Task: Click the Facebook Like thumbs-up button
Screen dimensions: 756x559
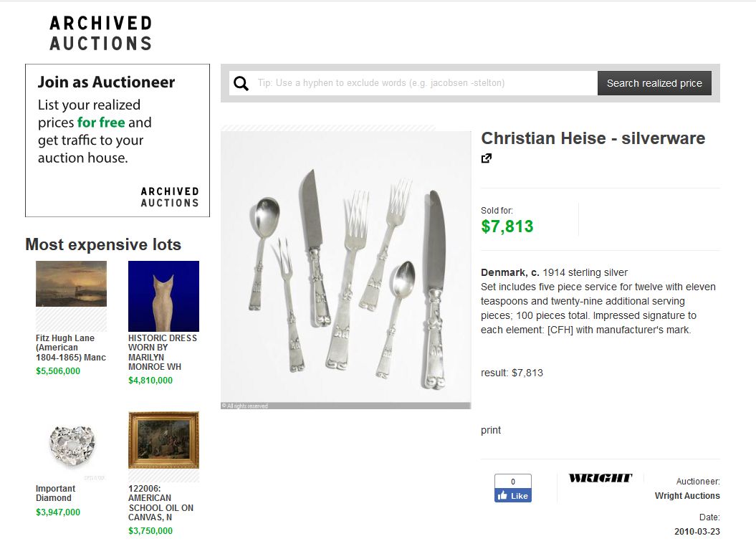Action: click(513, 495)
